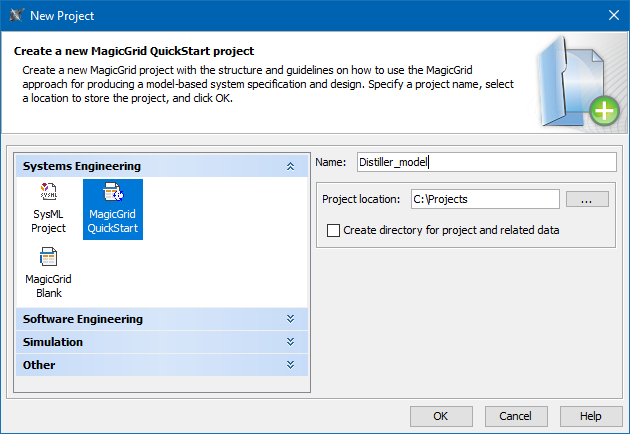
Task: Browse for project location with ellipsis button
Action: click(587, 199)
